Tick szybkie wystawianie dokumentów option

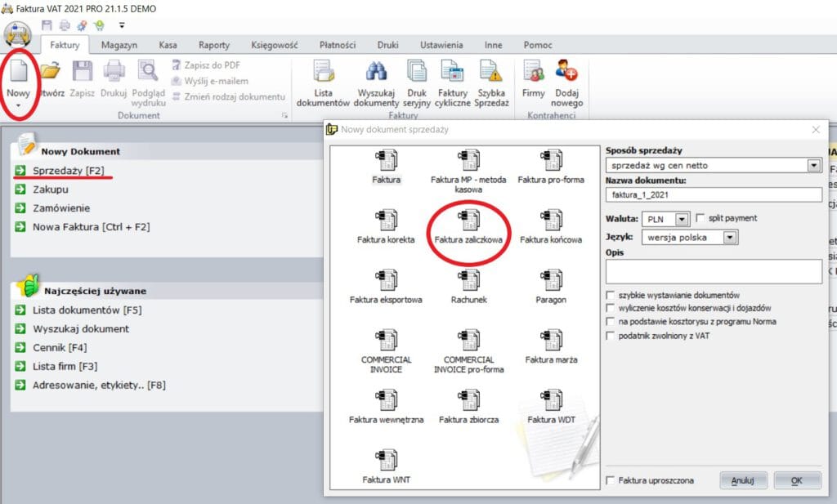[x=611, y=295]
